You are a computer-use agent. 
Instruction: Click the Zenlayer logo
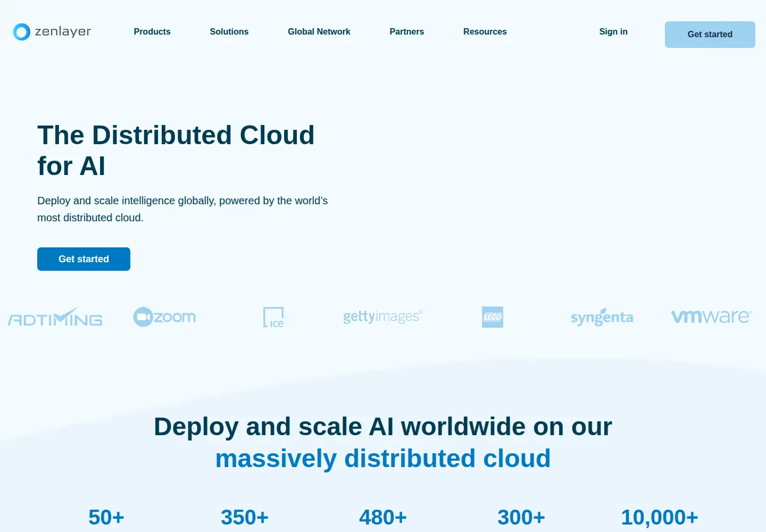(x=52, y=32)
